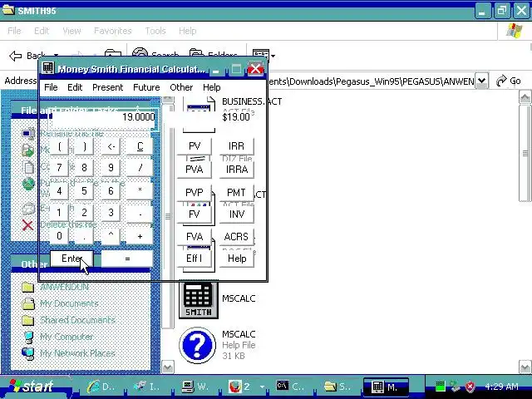Open Shared Documents link
The image size is (532, 399).
click(77, 319)
